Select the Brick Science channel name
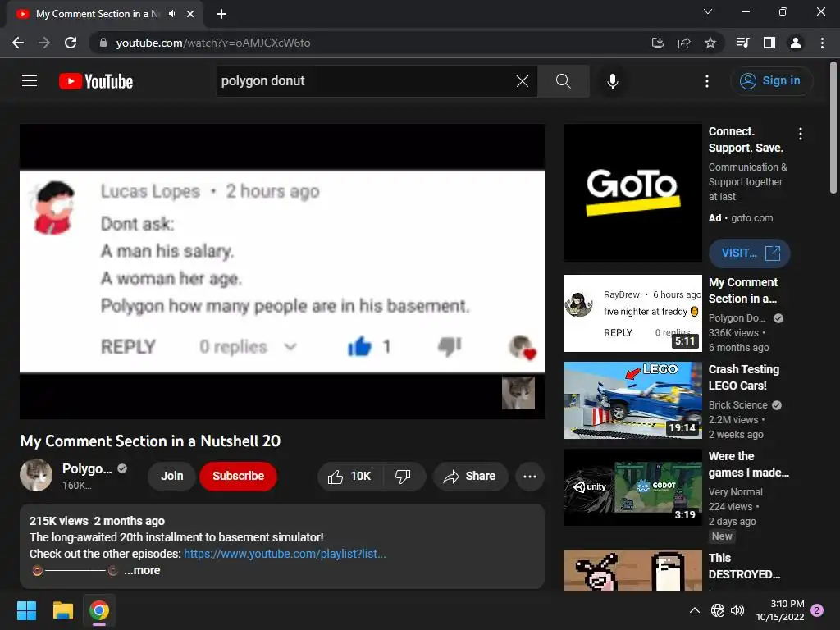 tap(737, 405)
